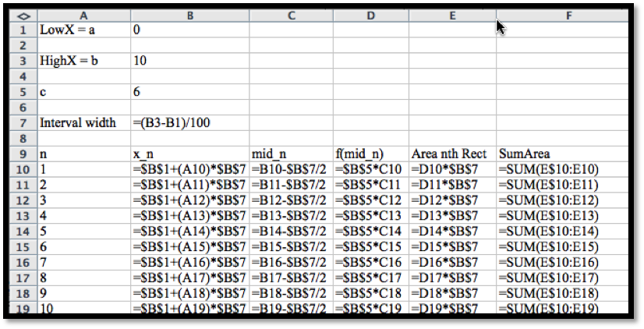644x329 pixels.
Task: Select cell with formula =$B$1+(A10)*$B$7
Action: click(189, 169)
